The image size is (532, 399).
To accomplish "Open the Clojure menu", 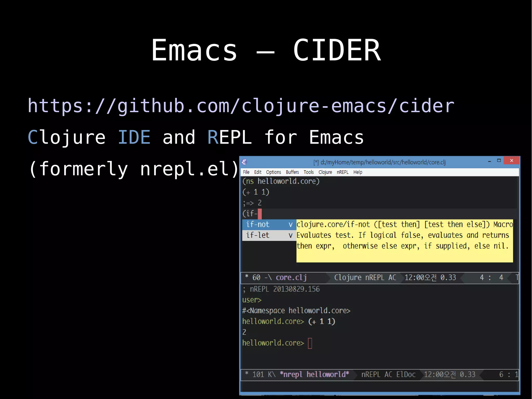I will click(325, 172).
